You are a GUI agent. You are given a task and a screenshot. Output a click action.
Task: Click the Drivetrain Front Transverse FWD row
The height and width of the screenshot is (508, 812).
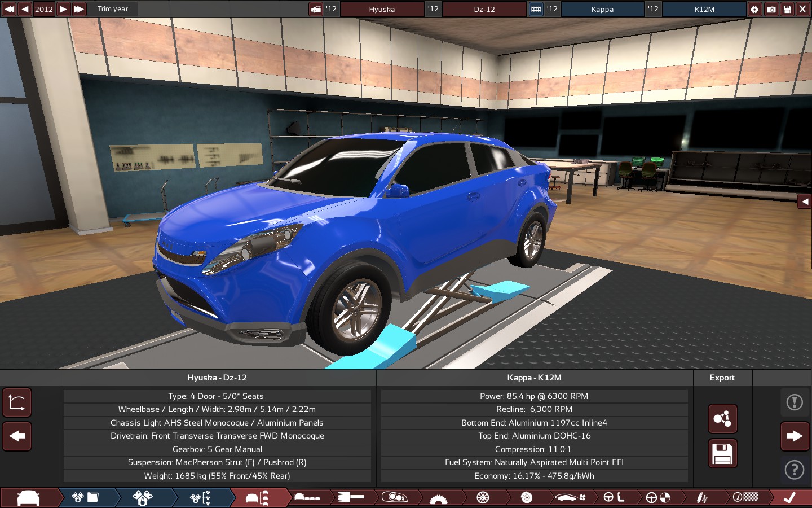(217, 436)
